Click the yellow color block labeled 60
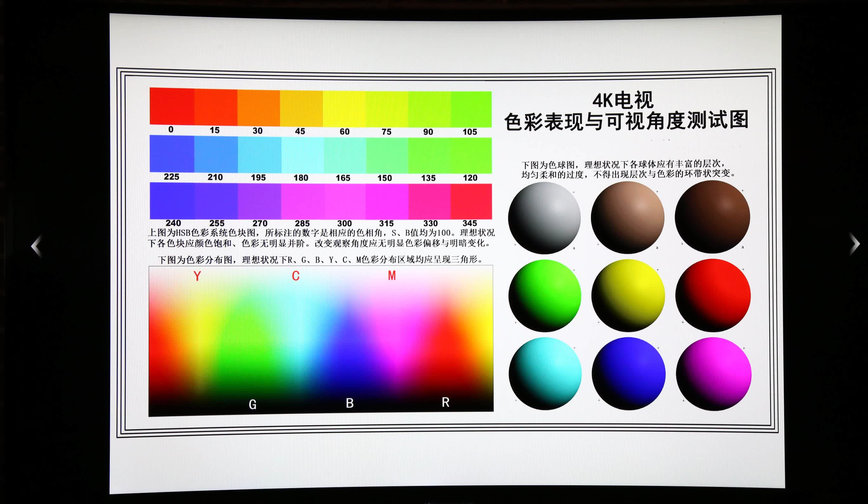 345,109
